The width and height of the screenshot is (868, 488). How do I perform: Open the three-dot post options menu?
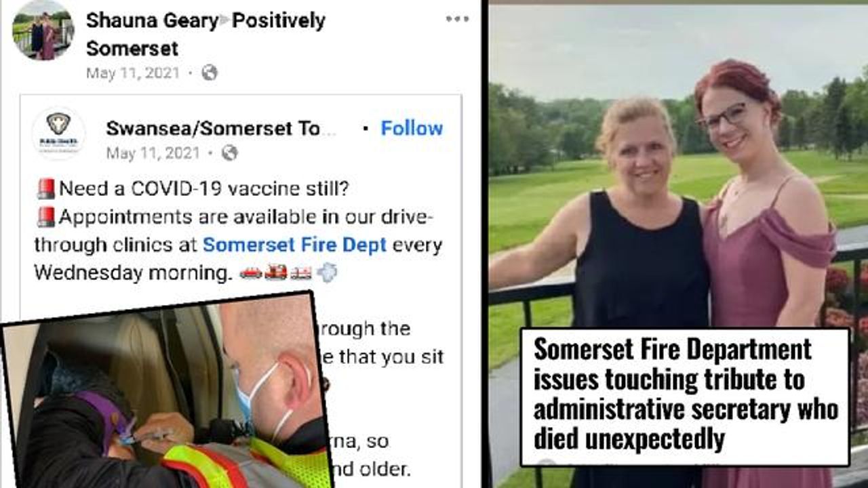pyautogui.click(x=457, y=19)
